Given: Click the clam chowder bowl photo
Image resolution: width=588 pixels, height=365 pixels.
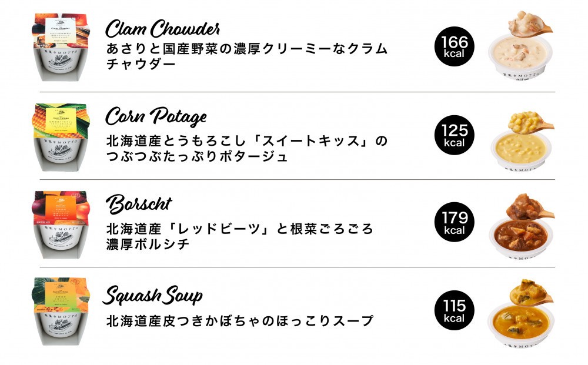Looking at the screenshot, I should pyautogui.click(x=521, y=46).
